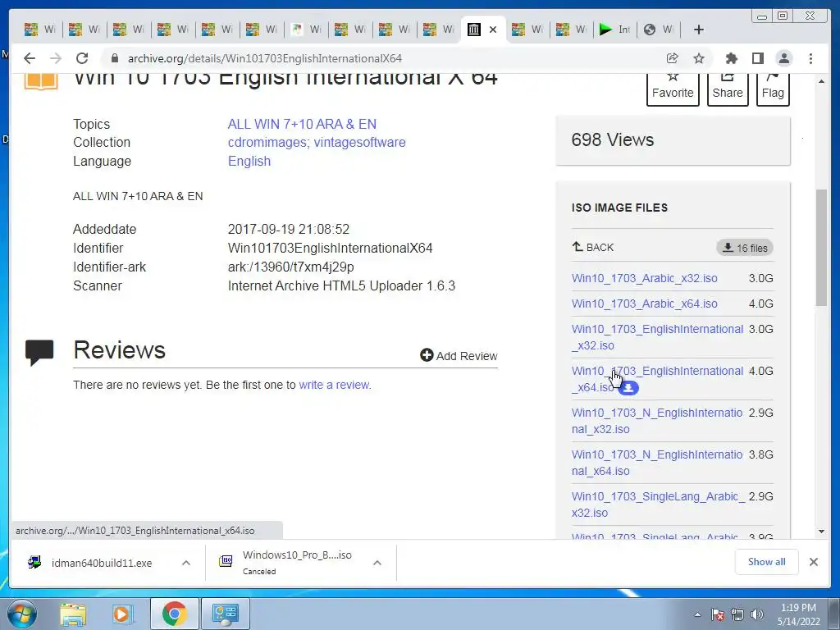Click the control panel taskbar icon
This screenshot has height=630, width=840.
click(x=225, y=614)
